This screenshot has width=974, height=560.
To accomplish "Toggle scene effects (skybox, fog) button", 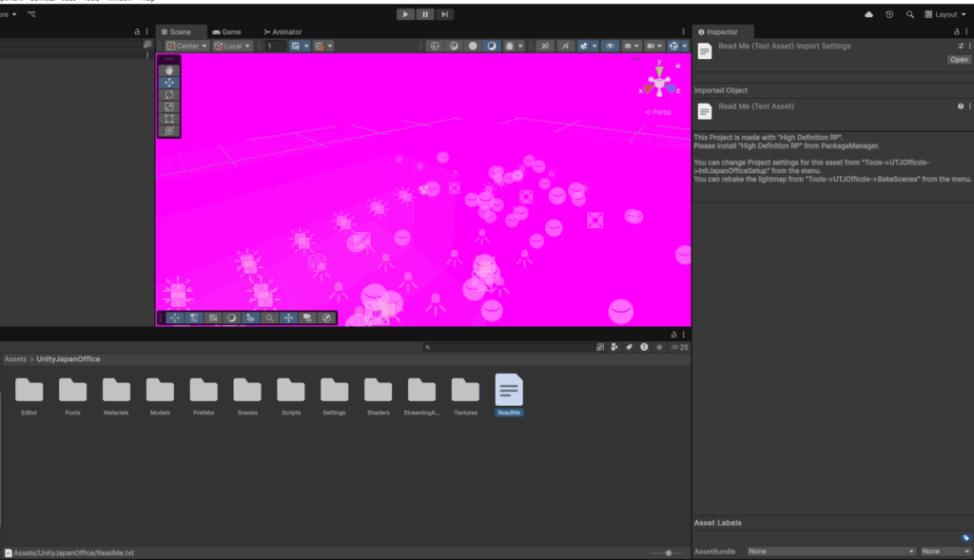I will tap(583, 46).
